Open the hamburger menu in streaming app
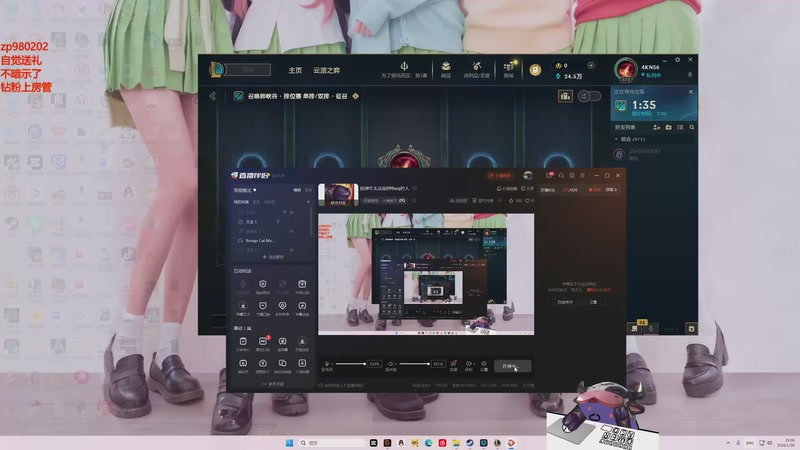 pos(582,176)
